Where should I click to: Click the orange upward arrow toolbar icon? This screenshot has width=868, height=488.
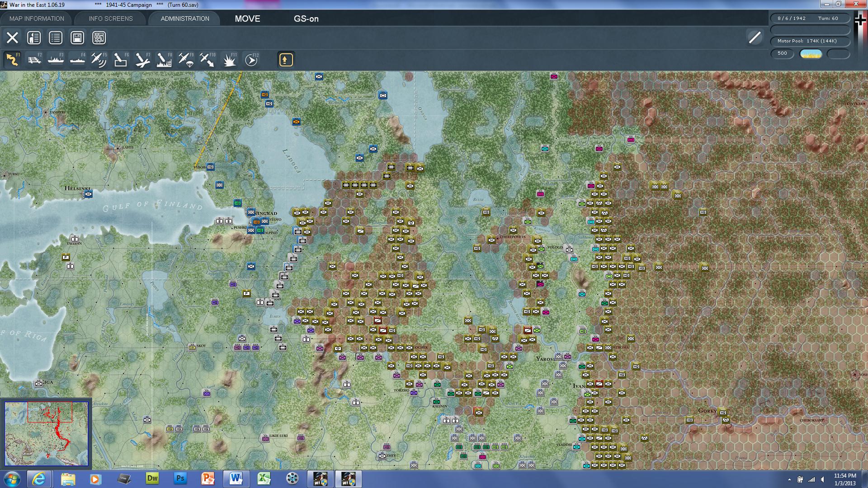pyautogui.click(x=286, y=60)
